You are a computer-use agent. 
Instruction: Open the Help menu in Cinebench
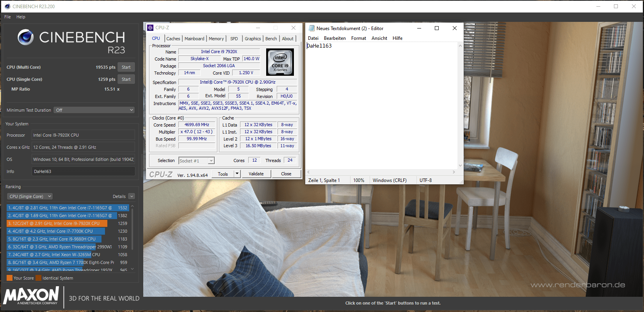[21, 17]
